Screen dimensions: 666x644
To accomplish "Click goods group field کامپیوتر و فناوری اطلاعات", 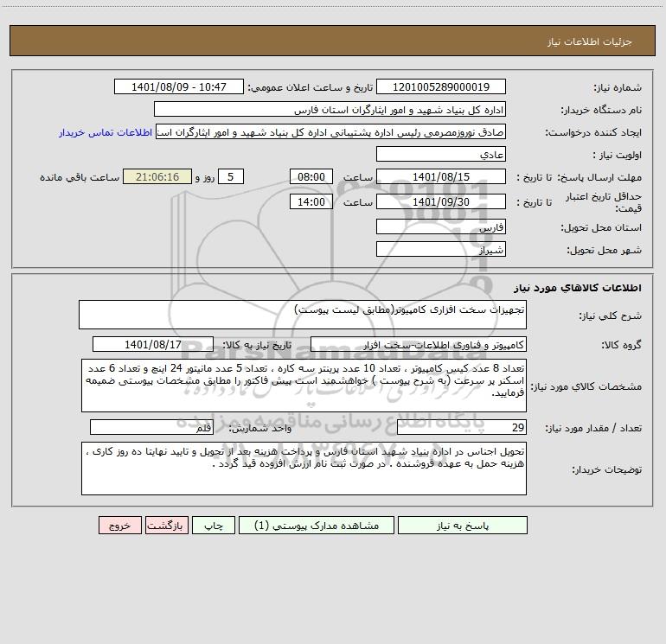I will [x=419, y=344].
